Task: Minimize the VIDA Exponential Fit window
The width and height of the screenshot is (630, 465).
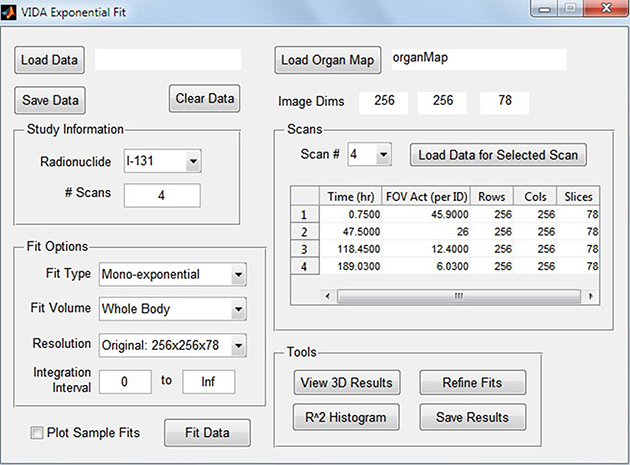Action: click(x=545, y=9)
